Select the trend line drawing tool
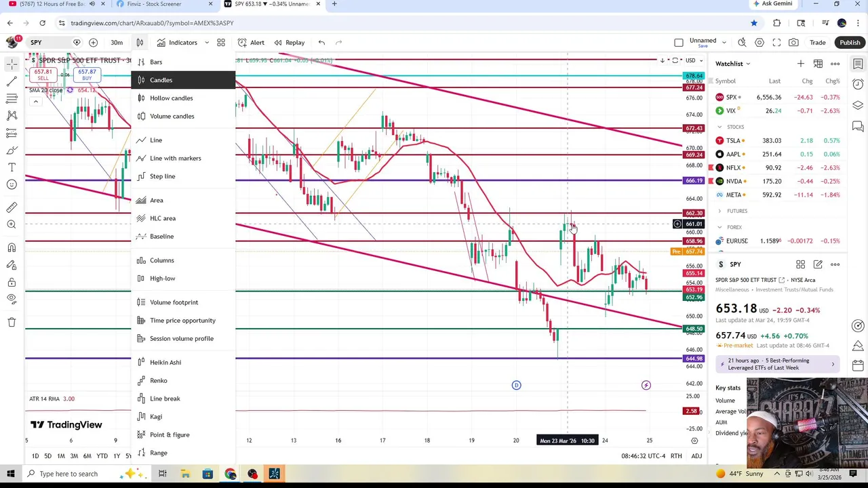 (x=12, y=81)
